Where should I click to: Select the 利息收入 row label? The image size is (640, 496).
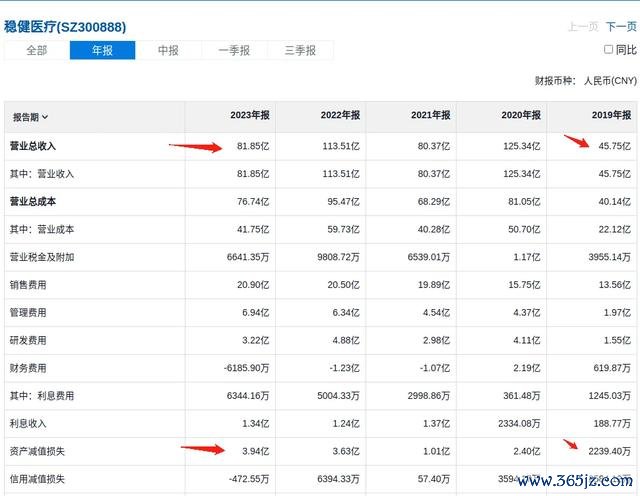28,424
